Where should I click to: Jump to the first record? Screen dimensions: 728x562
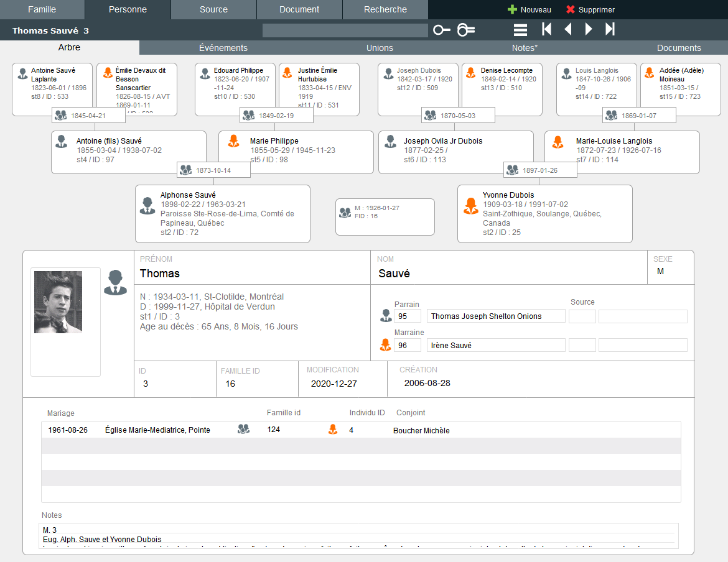click(546, 29)
